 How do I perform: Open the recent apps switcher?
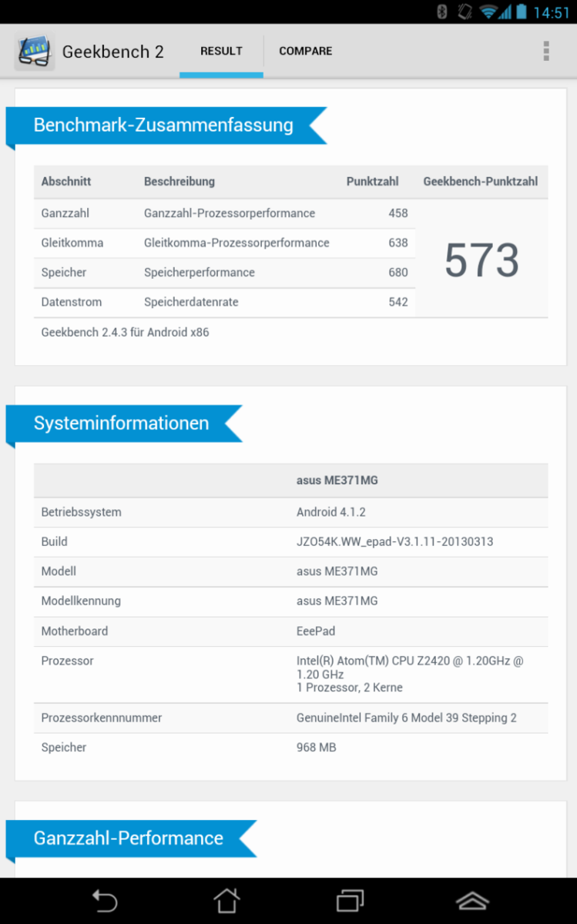(350, 900)
